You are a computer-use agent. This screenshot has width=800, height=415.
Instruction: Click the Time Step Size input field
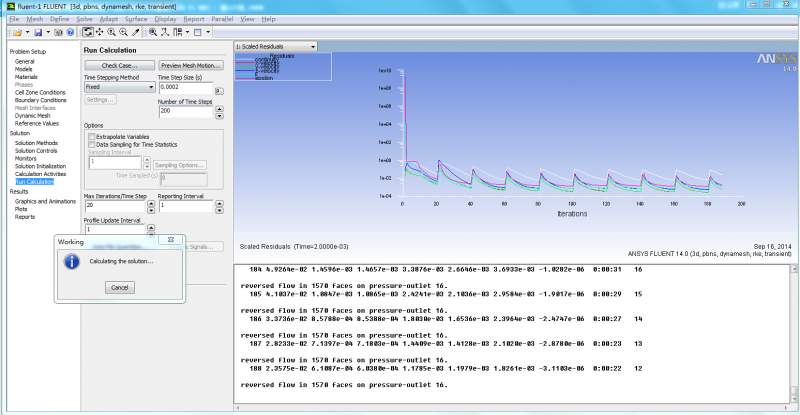click(186, 87)
